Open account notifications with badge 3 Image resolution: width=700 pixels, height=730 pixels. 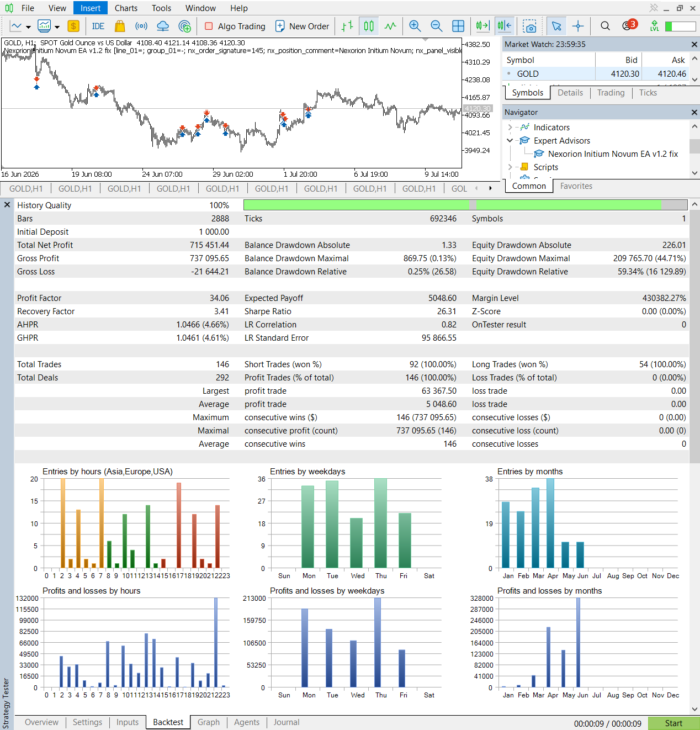[629, 25]
